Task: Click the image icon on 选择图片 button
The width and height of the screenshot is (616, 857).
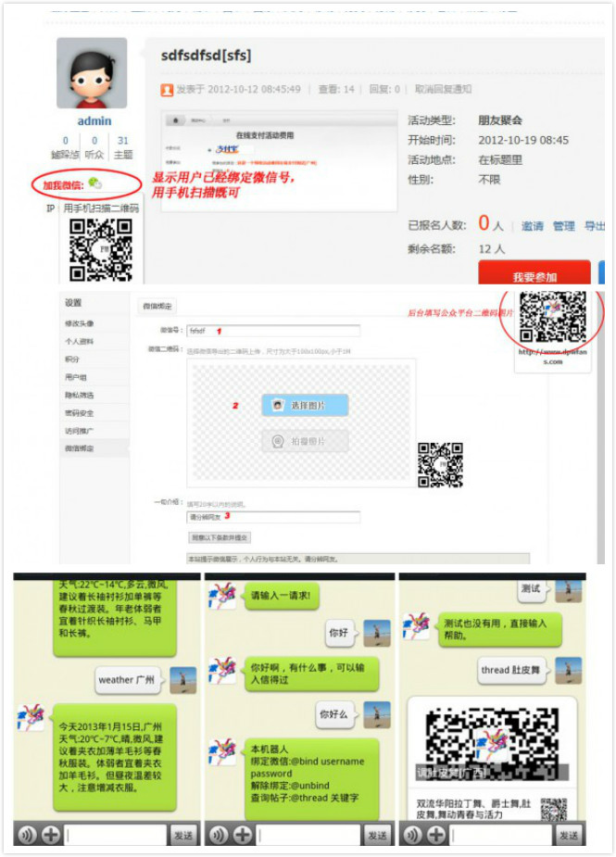Action: click(x=278, y=405)
